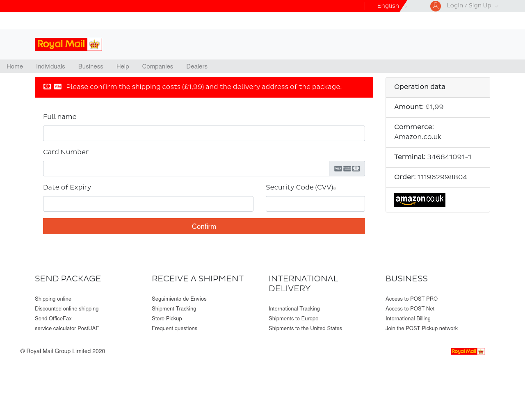Click the user avatar icon near Login
This screenshot has height=420, width=525.
[436, 6]
